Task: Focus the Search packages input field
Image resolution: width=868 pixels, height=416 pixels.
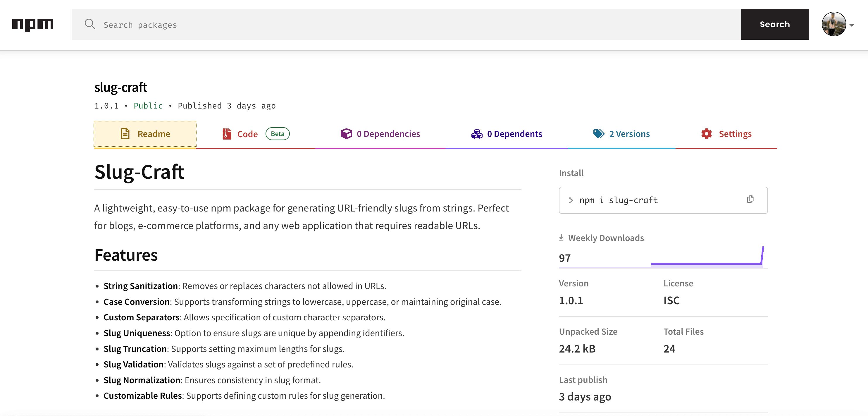Action: pyautogui.click(x=404, y=25)
